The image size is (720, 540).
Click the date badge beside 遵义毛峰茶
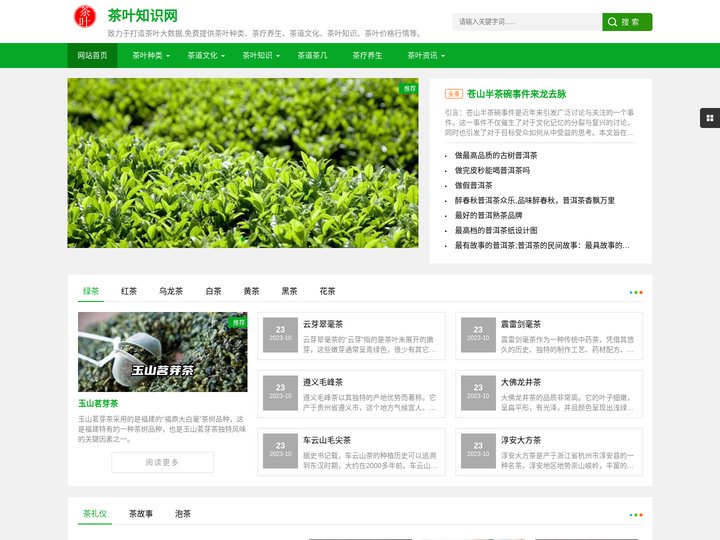point(281,393)
